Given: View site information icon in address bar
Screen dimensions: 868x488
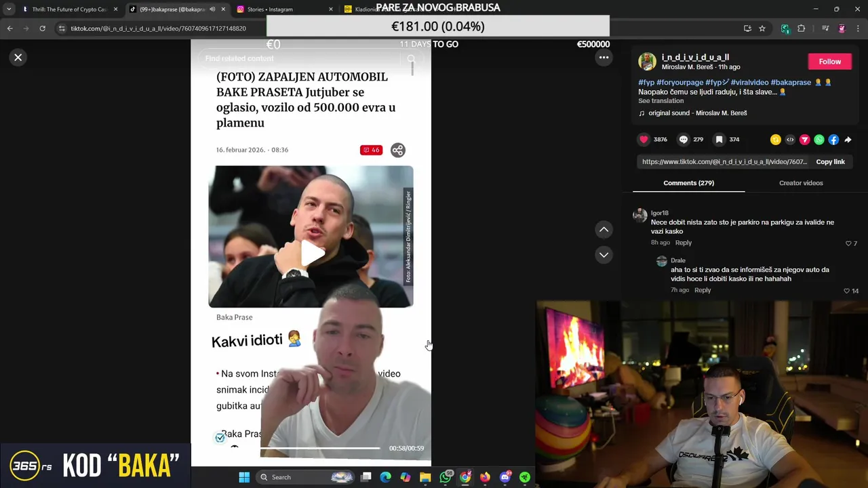Looking at the screenshot, I should point(62,28).
